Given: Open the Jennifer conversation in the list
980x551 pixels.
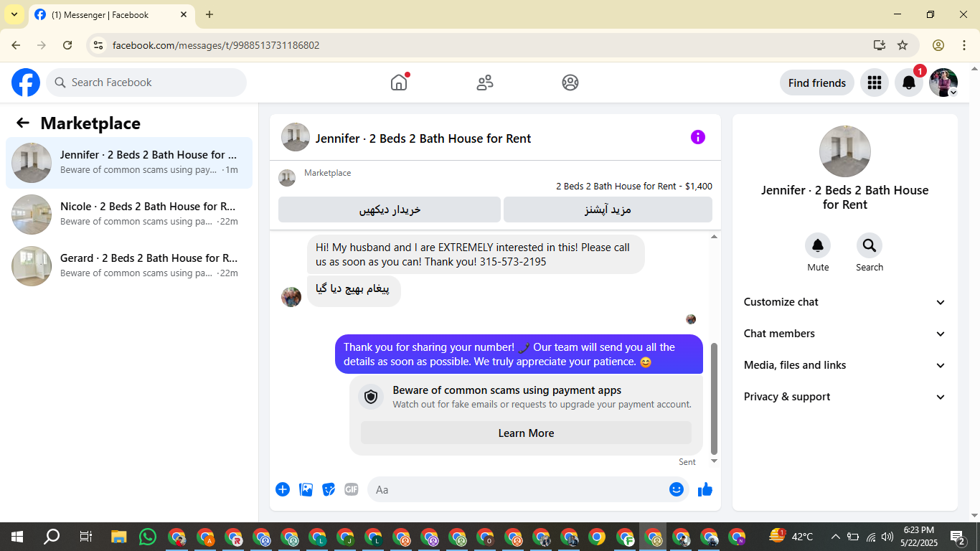Looking at the screenshot, I should coord(129,163).
